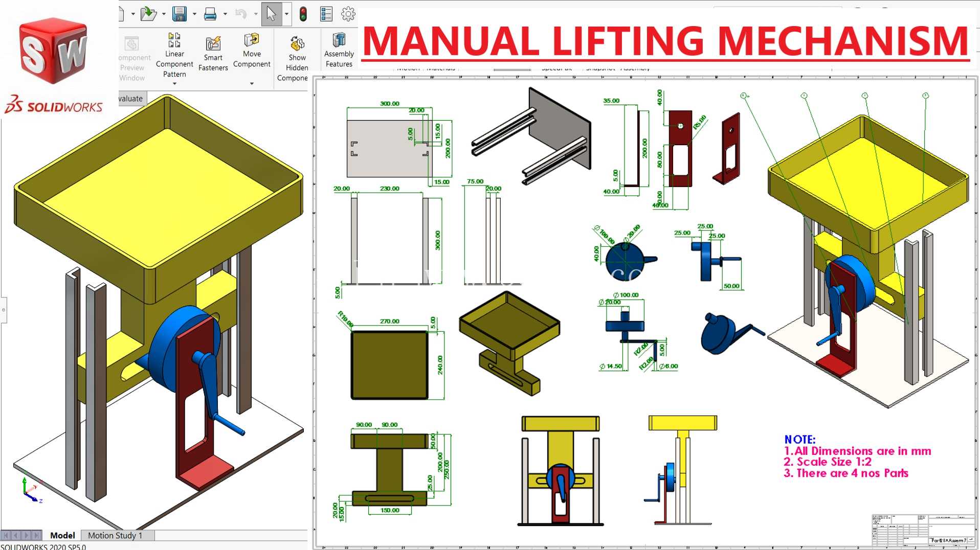980x550 pixels.
Task: Click the 150.00 dimension in drawing
Action: point(389,510)
